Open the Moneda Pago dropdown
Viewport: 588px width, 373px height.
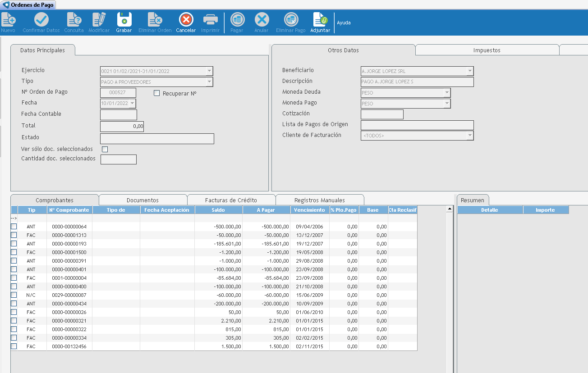[x=447, y=104]
